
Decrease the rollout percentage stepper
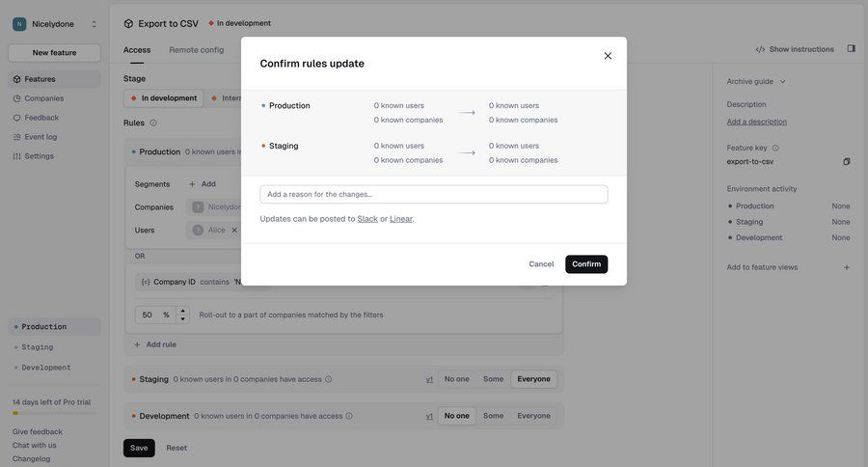click(x=182, y=319)
